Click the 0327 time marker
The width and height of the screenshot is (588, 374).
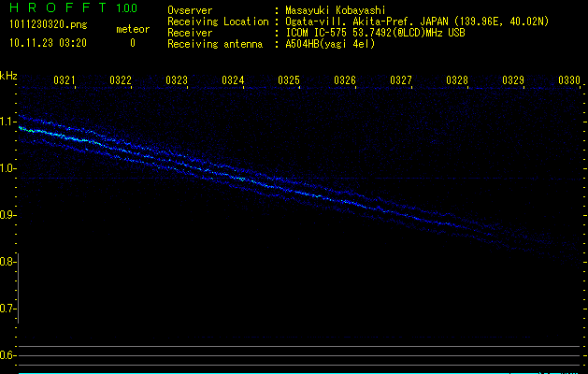401,80
